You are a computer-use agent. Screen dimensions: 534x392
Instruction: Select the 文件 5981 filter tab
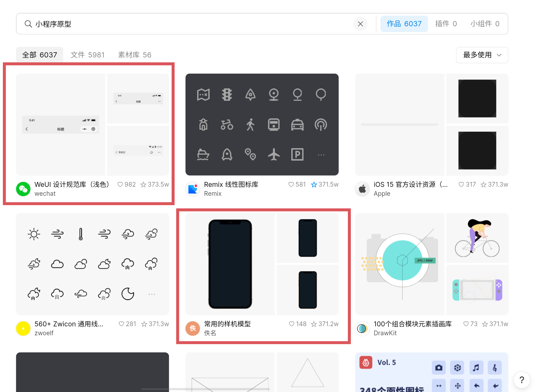click(x=87, y=55)
